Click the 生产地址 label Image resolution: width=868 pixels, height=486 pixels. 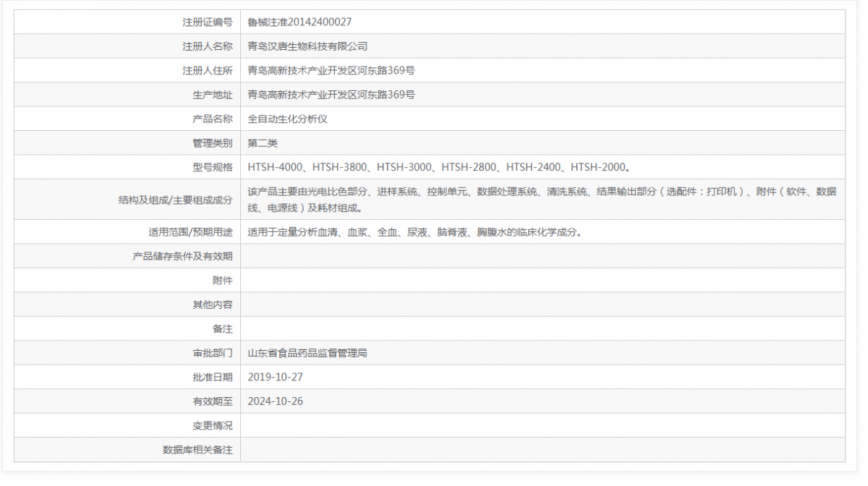click(213, 95)
